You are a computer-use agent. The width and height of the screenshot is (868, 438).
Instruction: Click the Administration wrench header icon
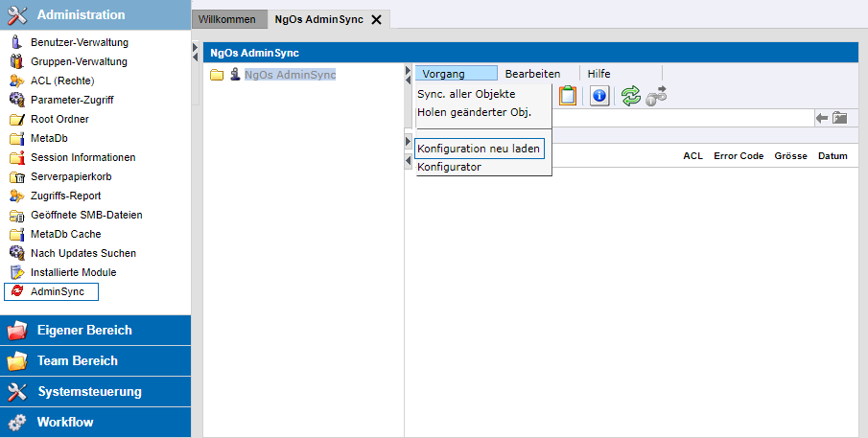(x=17, y=15)
